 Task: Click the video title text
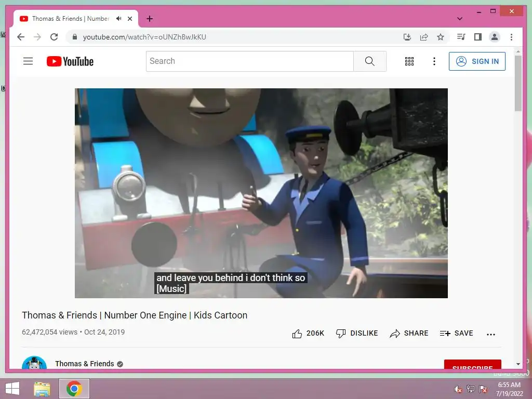tap(135, 315)
